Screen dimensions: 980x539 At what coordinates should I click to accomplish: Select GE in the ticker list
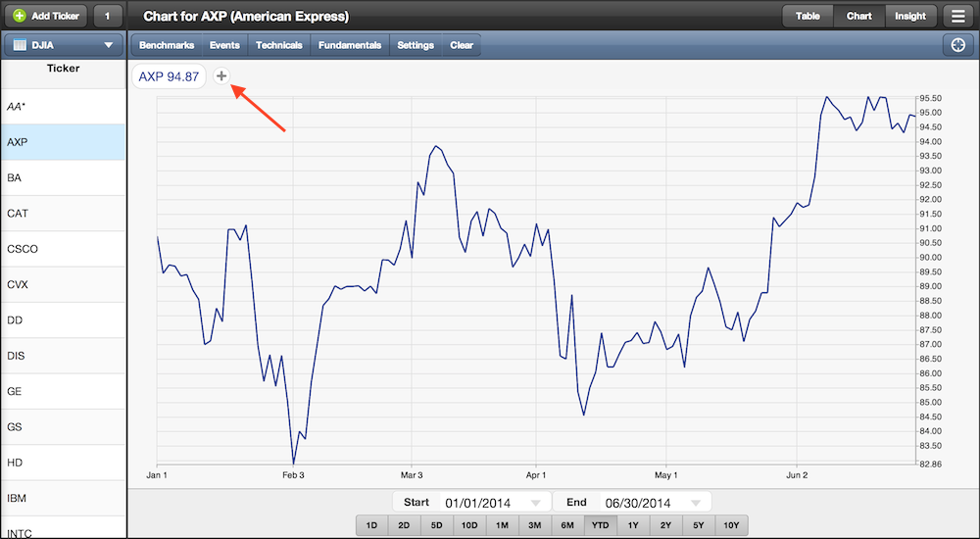click(63, 391)
